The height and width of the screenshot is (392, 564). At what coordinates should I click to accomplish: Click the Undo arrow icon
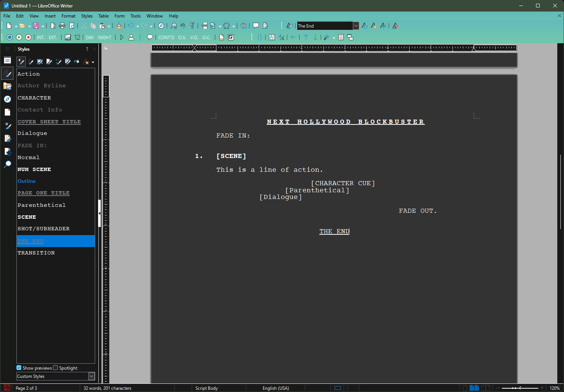131,26
